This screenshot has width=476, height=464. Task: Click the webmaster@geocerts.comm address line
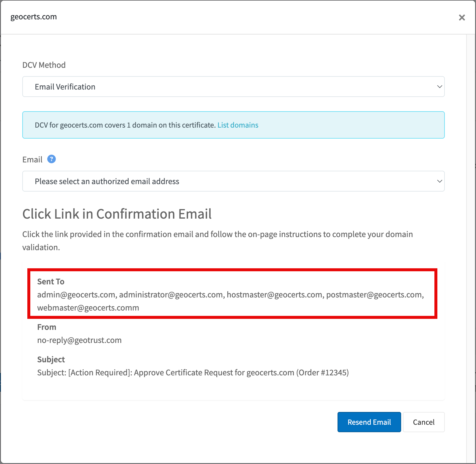(88, 308)
